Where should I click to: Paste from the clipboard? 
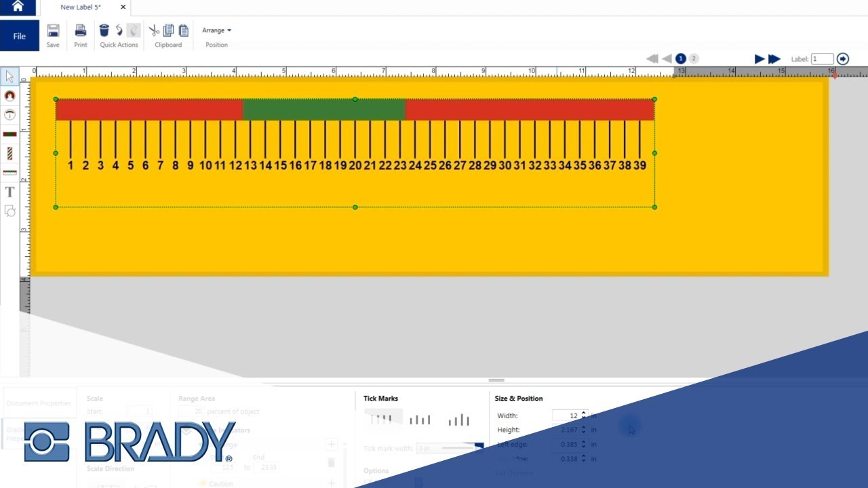point(183,30)
